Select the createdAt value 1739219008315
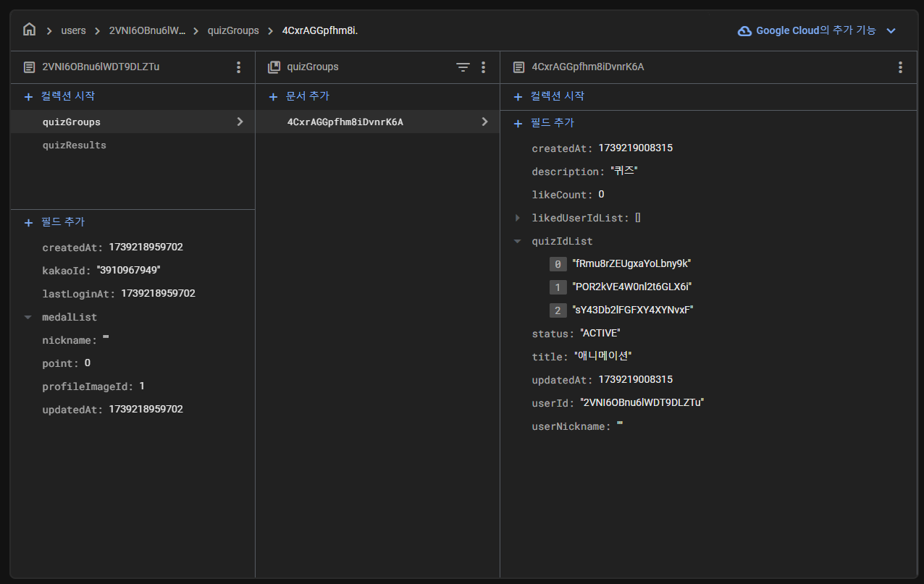Screen dimensions: 924x584 tap(635, 148)
